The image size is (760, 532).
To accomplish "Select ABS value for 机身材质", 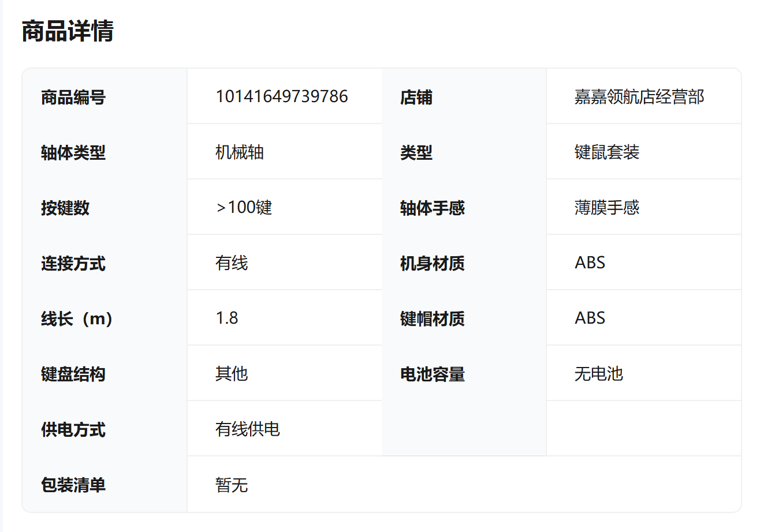I will pyautogui.click(x=590, y=263).
